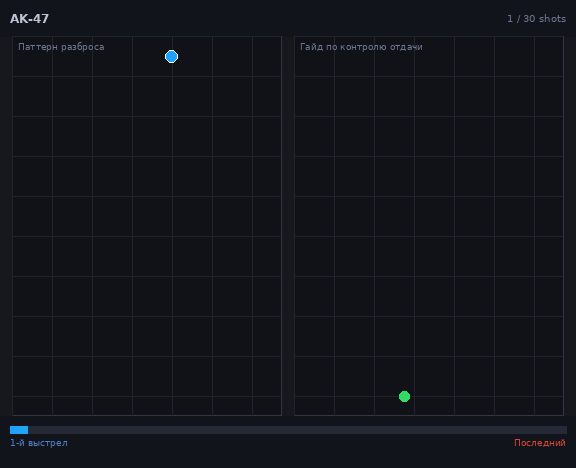Click the top-right grid cell of the recoil guide panel
Screen dimensions: 576x468
point(549,56)
